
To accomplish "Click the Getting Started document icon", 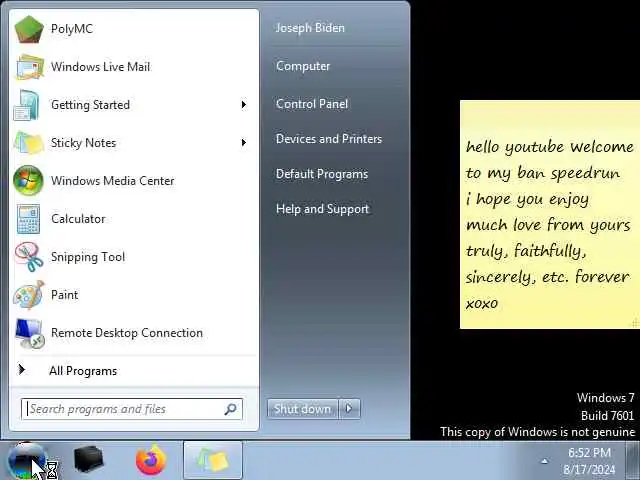I will [27, 105].
